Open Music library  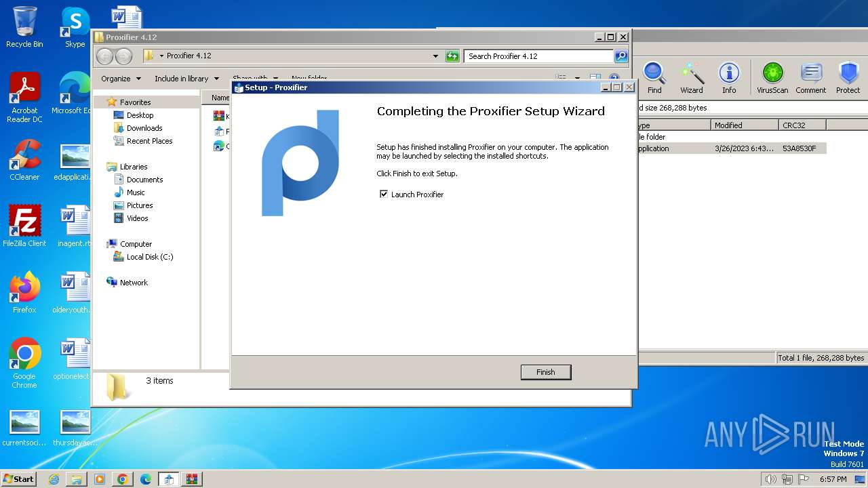136,192
